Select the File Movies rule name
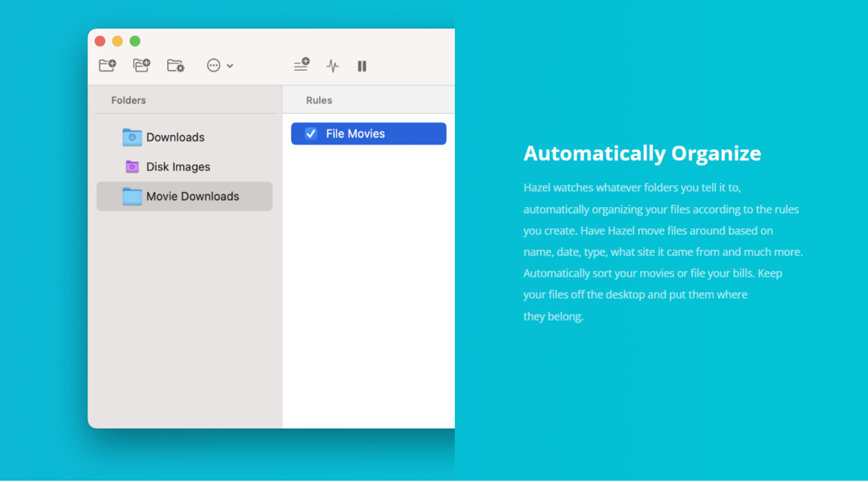 (x=355, y=133)
